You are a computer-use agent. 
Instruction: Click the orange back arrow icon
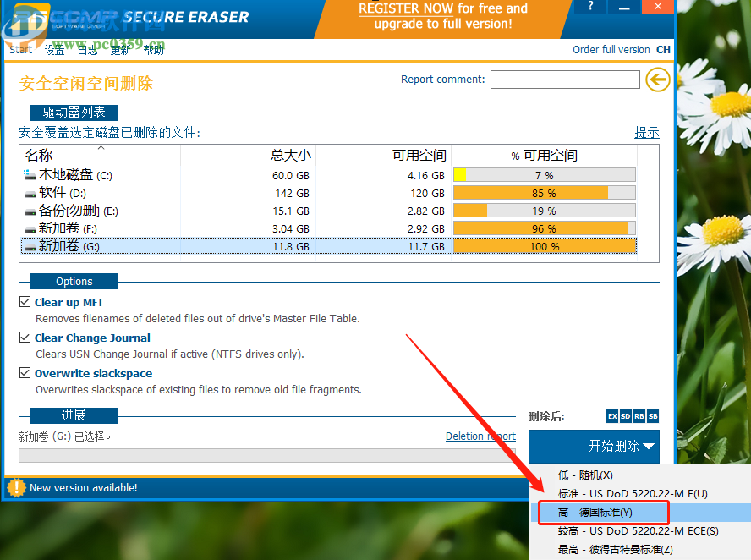point(657,80)
